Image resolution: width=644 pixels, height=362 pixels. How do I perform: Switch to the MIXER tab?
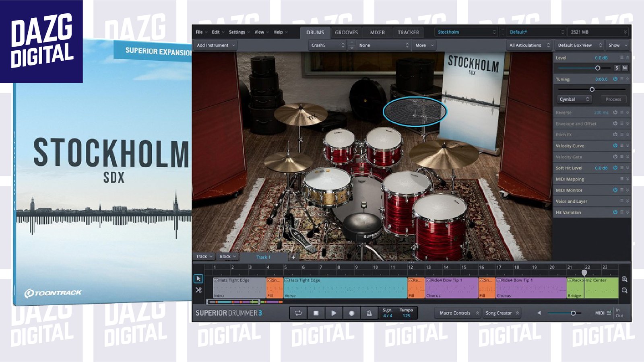pyautogui.click(x=377, y=32)
